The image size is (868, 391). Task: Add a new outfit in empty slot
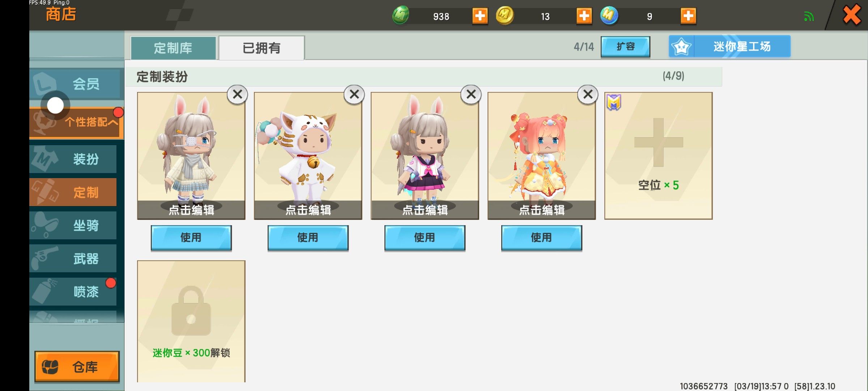pos(658,156)
